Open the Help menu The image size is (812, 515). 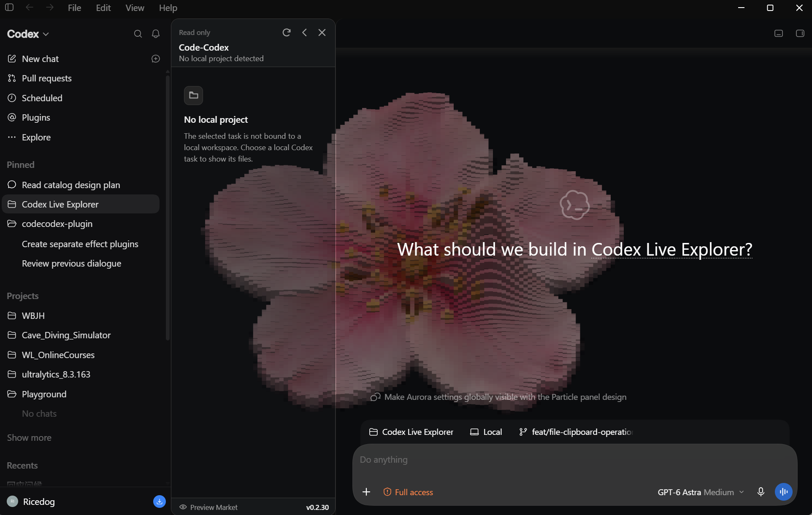coord(168,8)
